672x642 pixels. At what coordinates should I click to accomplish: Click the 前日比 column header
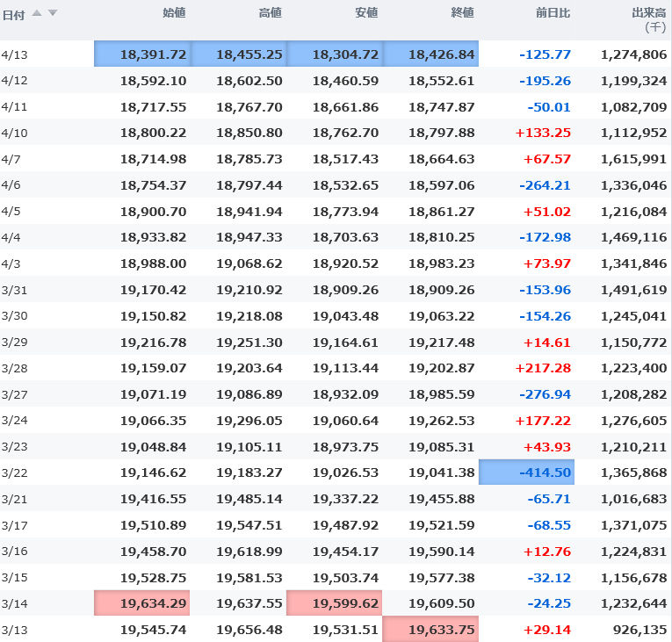click(x=553, y=13)
